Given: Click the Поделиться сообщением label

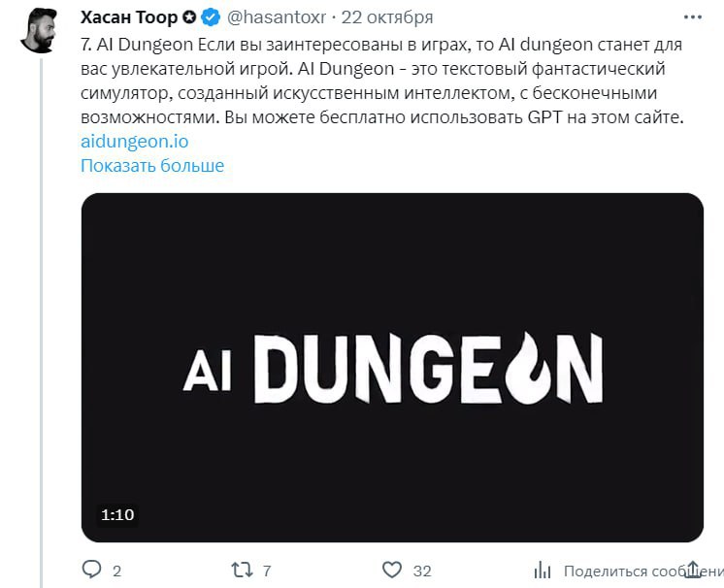Looking at the screenshot, I should (643, 572).
